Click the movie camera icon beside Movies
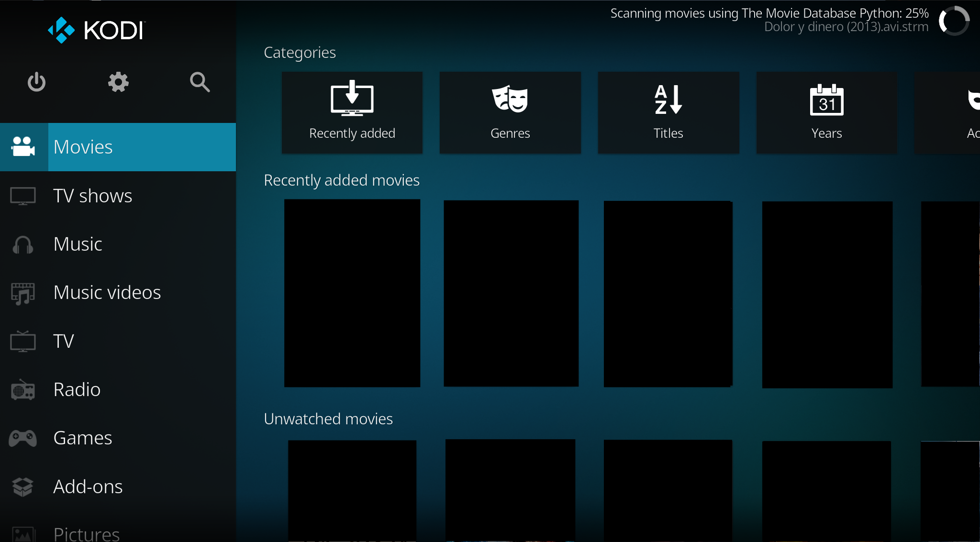 tap(23, 147)
